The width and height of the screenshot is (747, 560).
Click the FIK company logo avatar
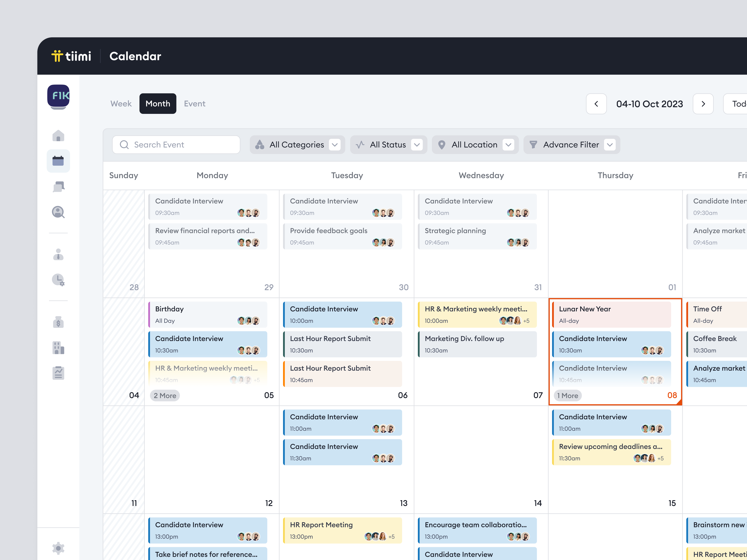(58, 96)
